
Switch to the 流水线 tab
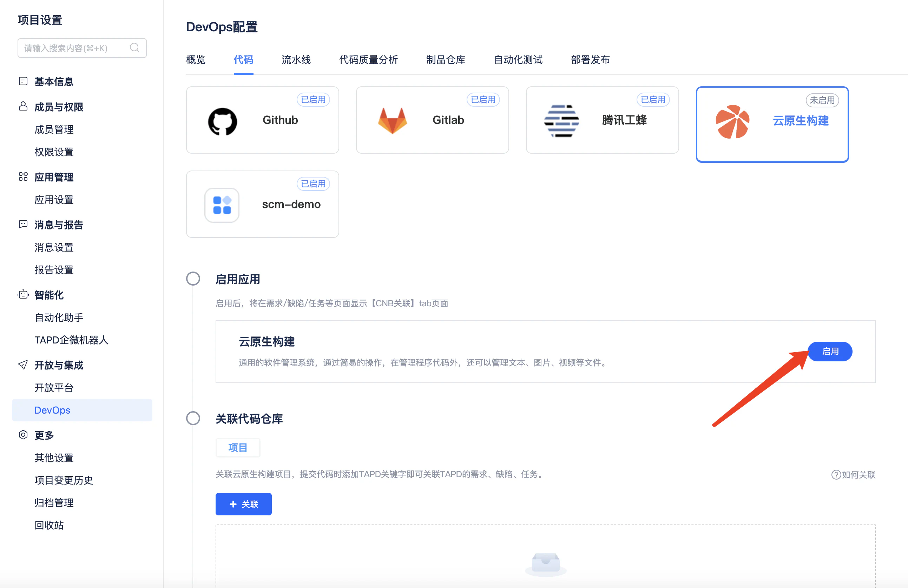click(296, 60)
